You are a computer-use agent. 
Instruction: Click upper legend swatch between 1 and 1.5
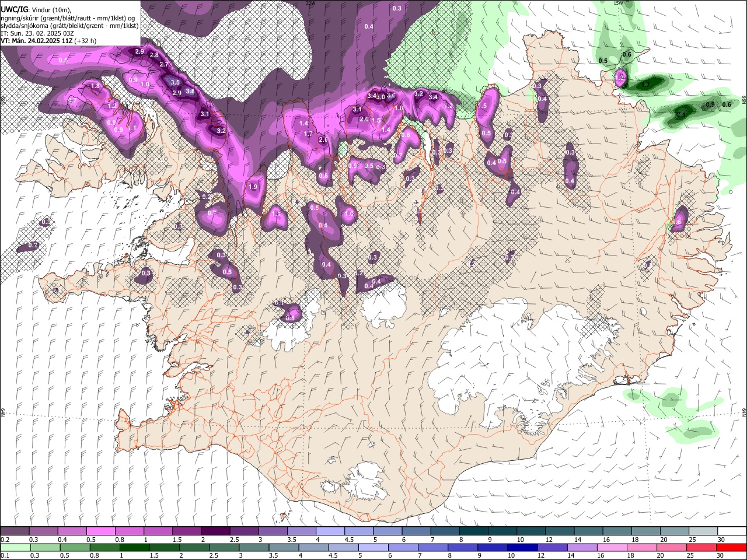click(x=158, y=531)
